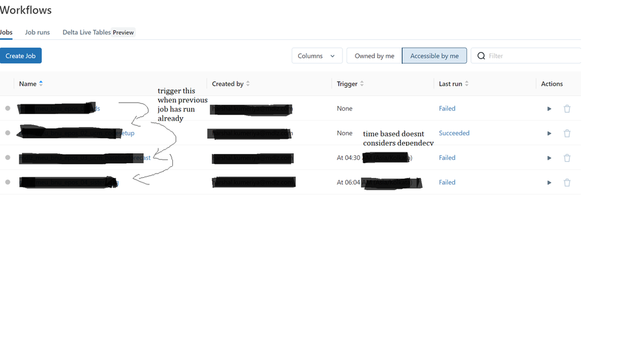Delete the Succeeded job using trash icon
The height and width of the screenshot is (352, 644).
(x=567, y=133)
